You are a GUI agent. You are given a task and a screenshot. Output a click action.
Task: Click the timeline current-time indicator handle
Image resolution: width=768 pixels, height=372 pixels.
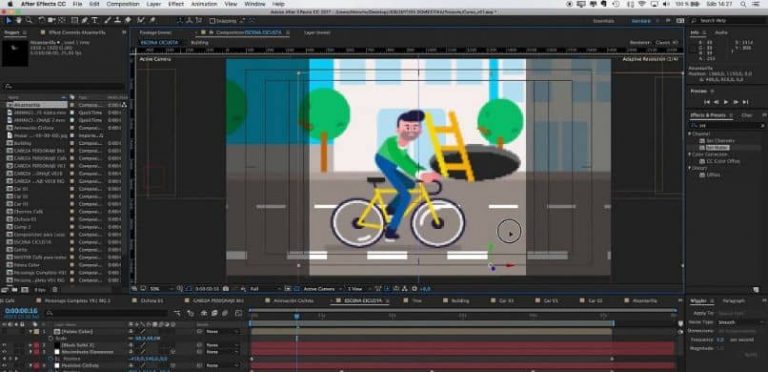point(296,316)
